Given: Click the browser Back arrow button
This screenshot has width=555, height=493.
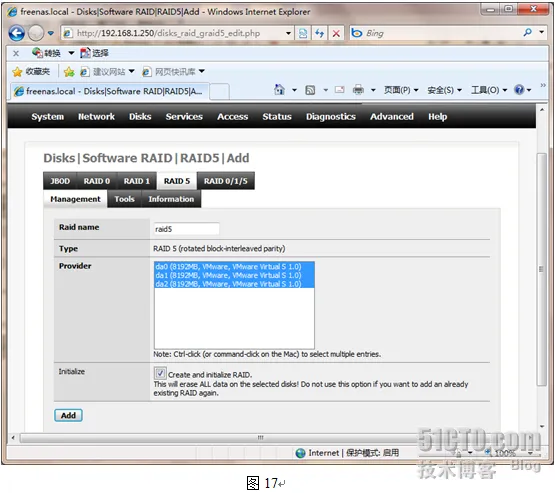Looking at the screenshot, I should tap(16, 33).
